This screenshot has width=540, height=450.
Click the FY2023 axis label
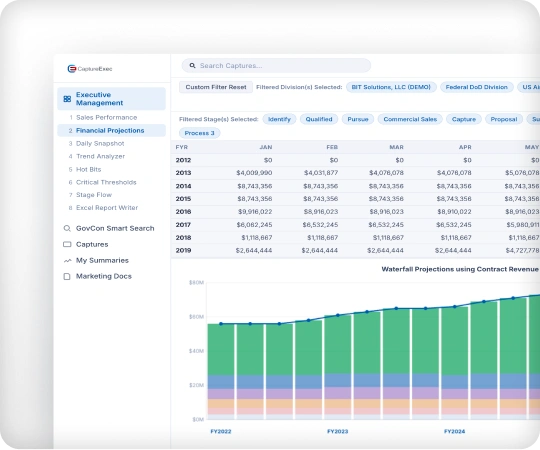tap(338, 431)
